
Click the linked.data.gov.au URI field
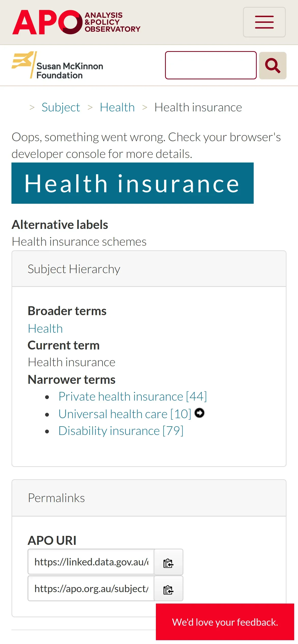91,562
